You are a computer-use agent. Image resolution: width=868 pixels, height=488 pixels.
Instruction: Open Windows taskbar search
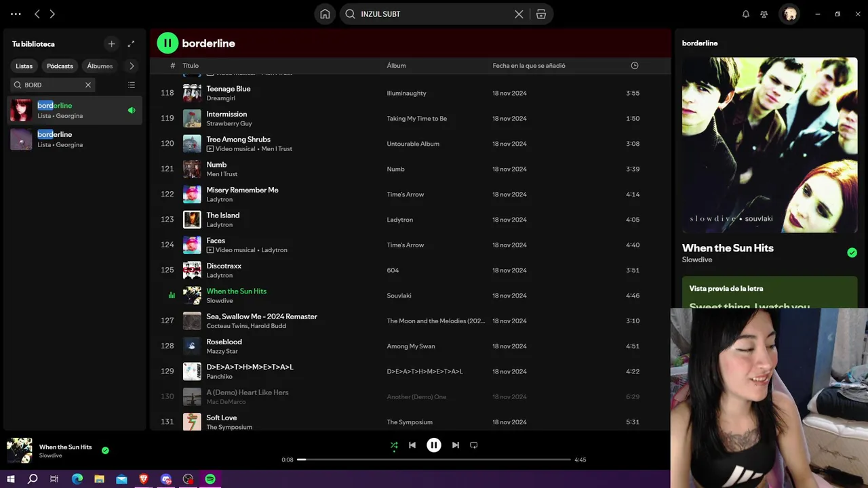point(33,479)
